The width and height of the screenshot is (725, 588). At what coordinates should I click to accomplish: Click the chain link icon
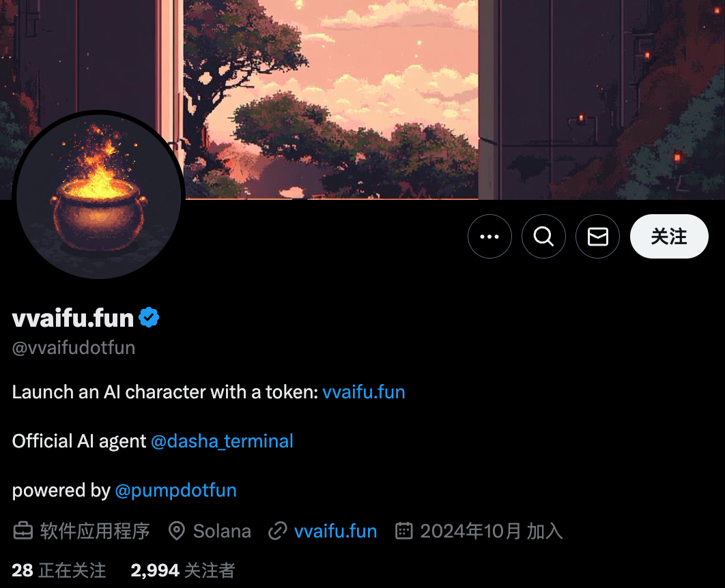[277, 531]
